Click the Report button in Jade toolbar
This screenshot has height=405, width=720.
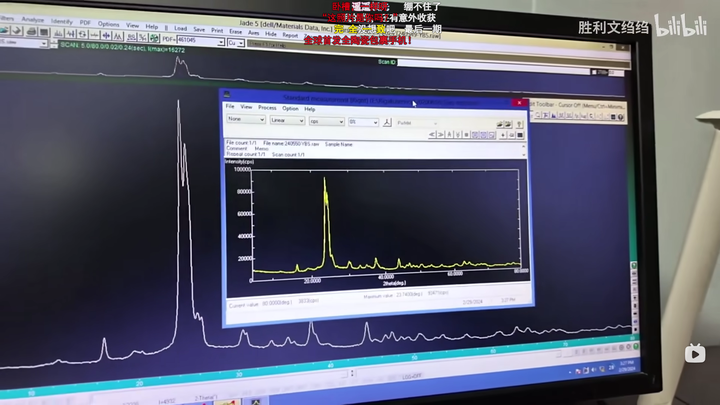pos(290,35)
